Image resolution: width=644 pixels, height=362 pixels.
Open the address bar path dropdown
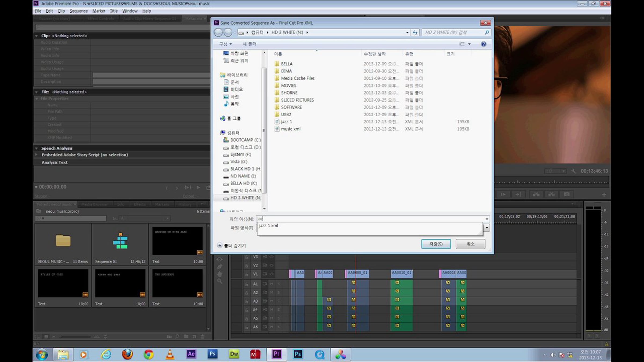(x=407, y=32)
